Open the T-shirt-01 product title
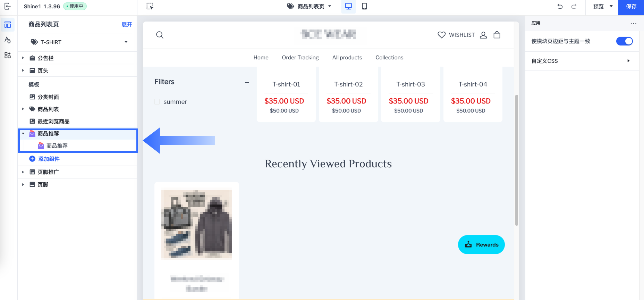Viewport: 644px width, 300px height. (x=286, y=84)
